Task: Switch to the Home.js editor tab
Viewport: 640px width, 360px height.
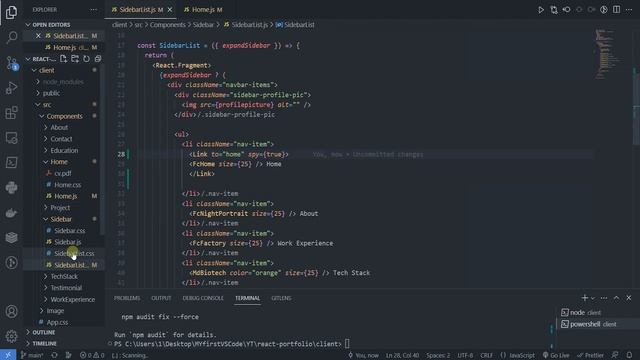Action: (202, 9)
